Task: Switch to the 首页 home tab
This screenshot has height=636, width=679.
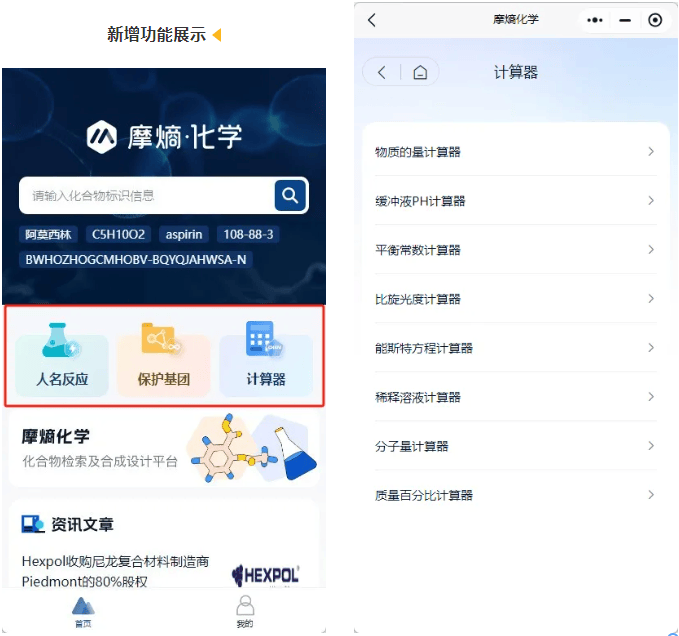Action: [x=83, y=612]
